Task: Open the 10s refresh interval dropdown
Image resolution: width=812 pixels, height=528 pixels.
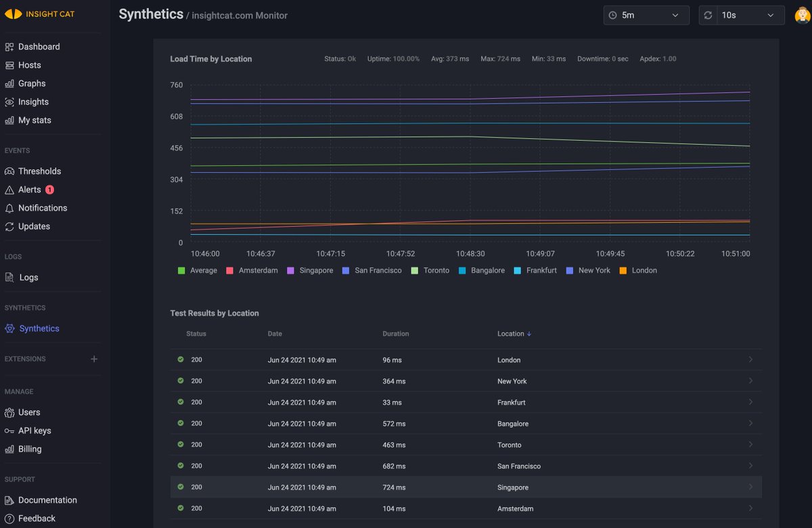Action: [742, 15]
